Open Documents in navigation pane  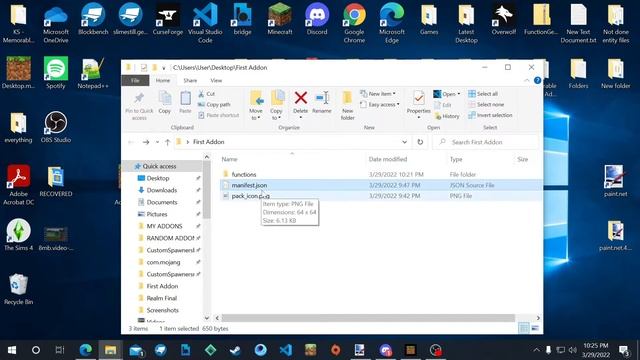162,202
